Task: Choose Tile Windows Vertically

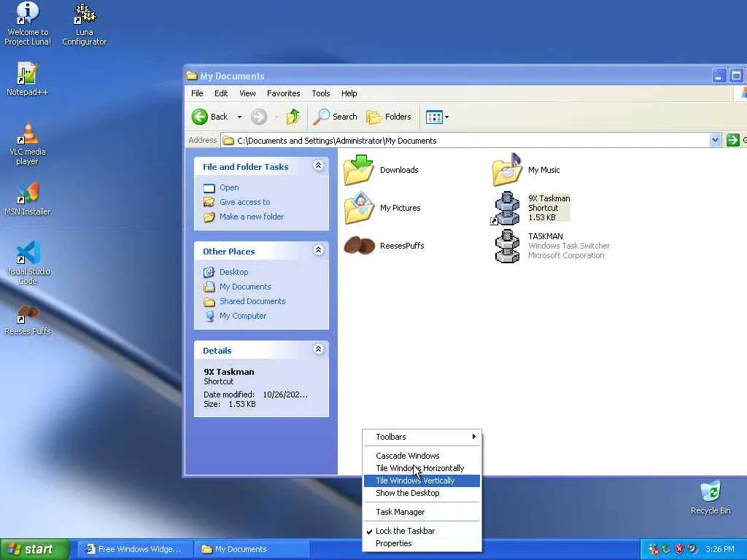Action: [422, 481]
